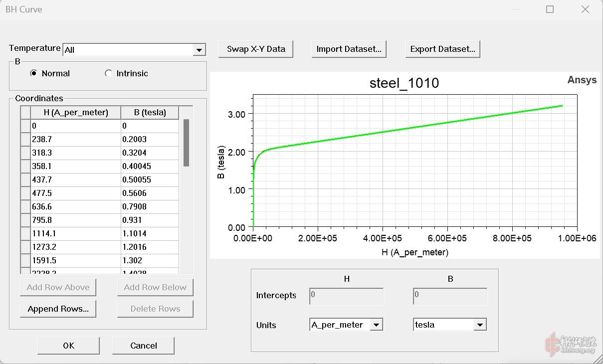Click the row selector beside 238.7

[25, 139]
